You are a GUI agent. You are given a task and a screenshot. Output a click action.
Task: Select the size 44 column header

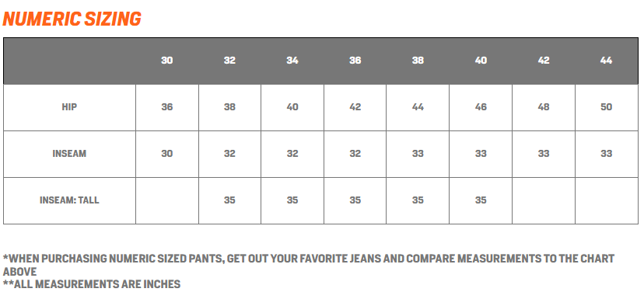[x=606, y=61]
